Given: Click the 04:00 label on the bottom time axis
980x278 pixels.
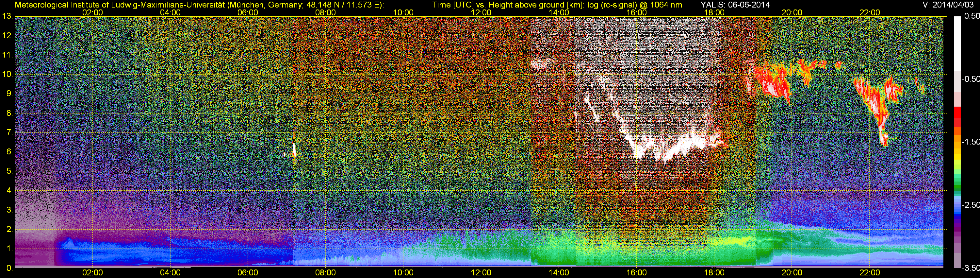Looking at the screenshot, I should (x=170, y=273).
